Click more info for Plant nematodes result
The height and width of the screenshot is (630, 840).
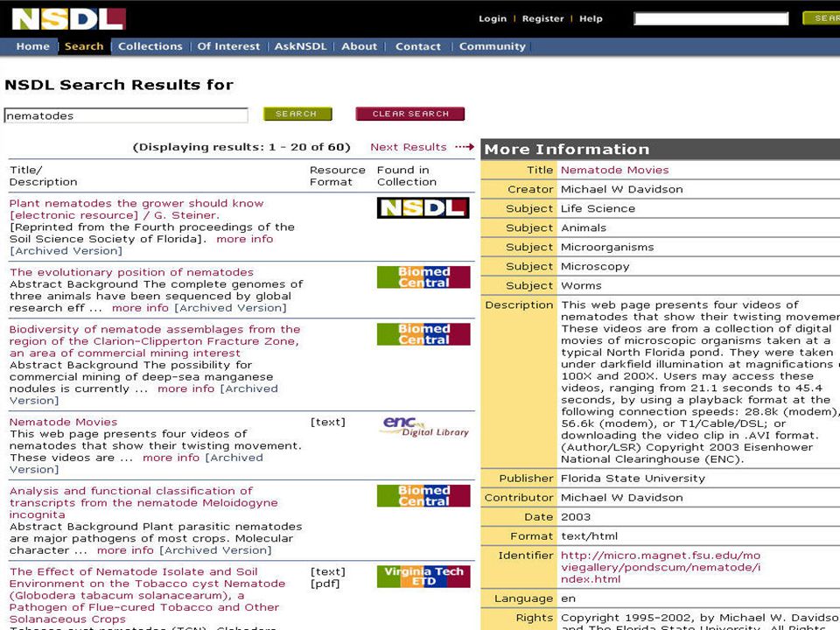(x=245, y=239)
